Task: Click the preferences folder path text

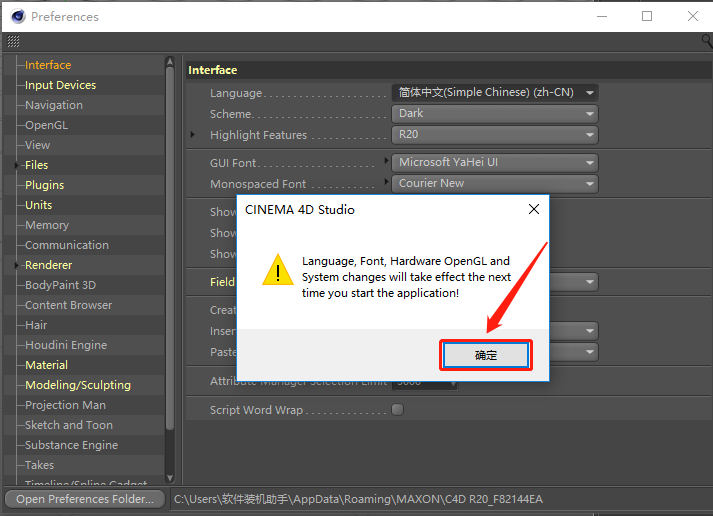Action: (358, 499)
